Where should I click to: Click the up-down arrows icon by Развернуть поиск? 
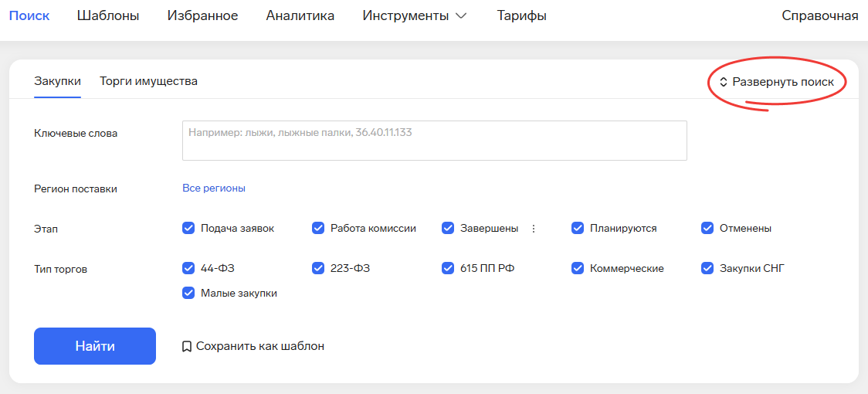point(723,82)
